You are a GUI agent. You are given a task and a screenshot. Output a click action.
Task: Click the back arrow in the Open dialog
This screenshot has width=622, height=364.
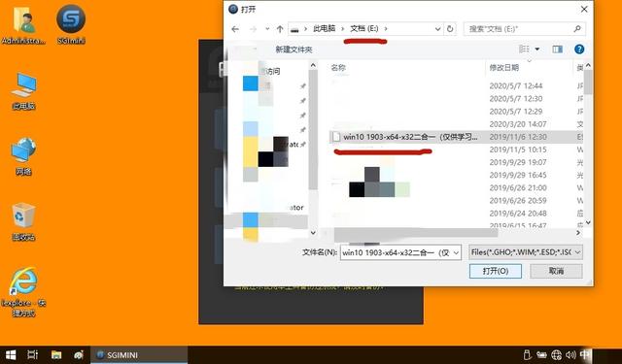tap(235, 29)
